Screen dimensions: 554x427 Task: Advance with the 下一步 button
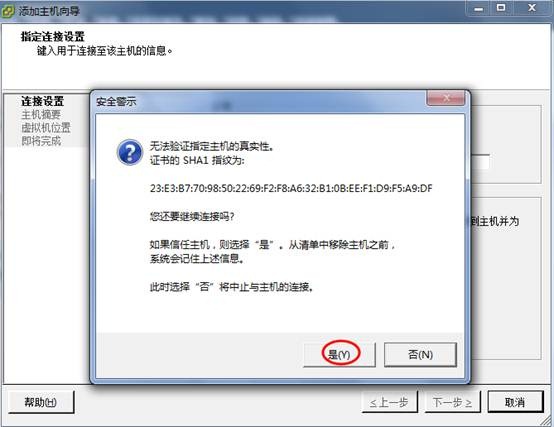click(x=453, y=402)
